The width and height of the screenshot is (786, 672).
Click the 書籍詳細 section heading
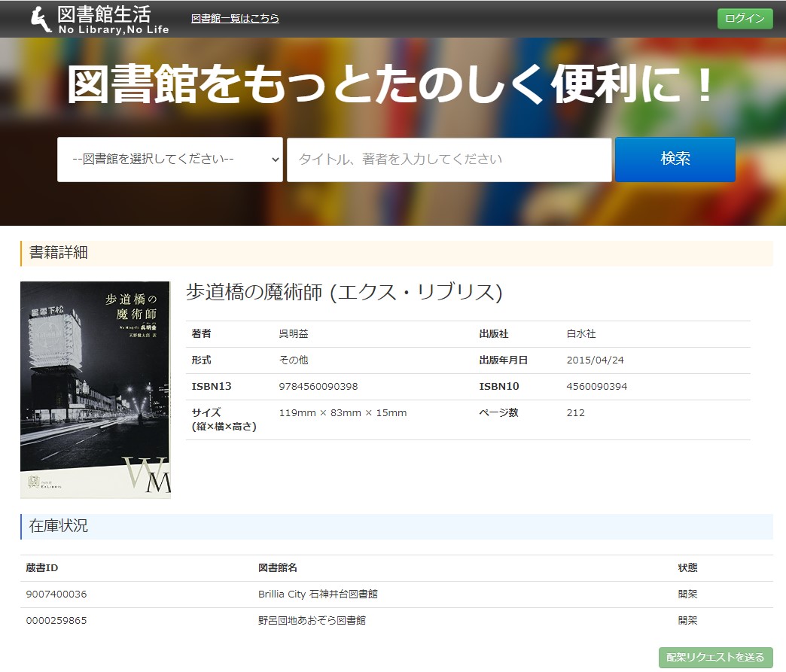point(59,253)
